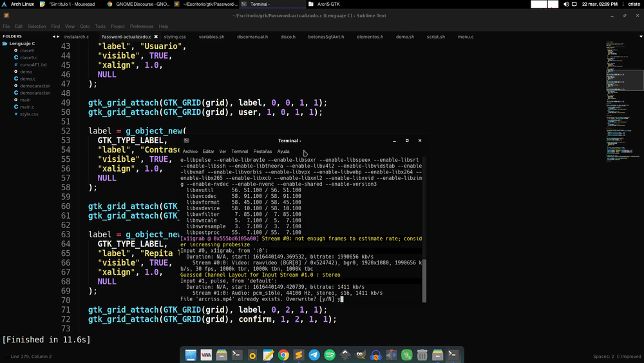Open the first file manager dock icon
The height and width of the screenshot is (363, 644).
pyautogui.click(x=222, y=355)
